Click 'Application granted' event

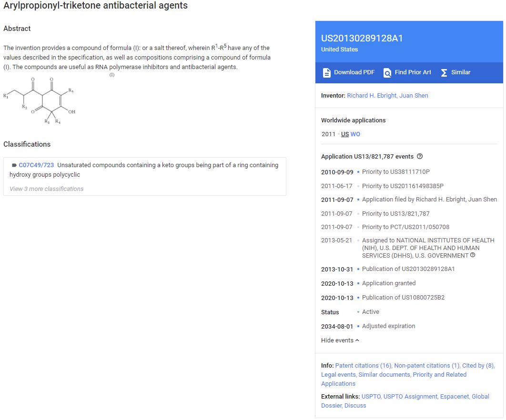(389, 283)
